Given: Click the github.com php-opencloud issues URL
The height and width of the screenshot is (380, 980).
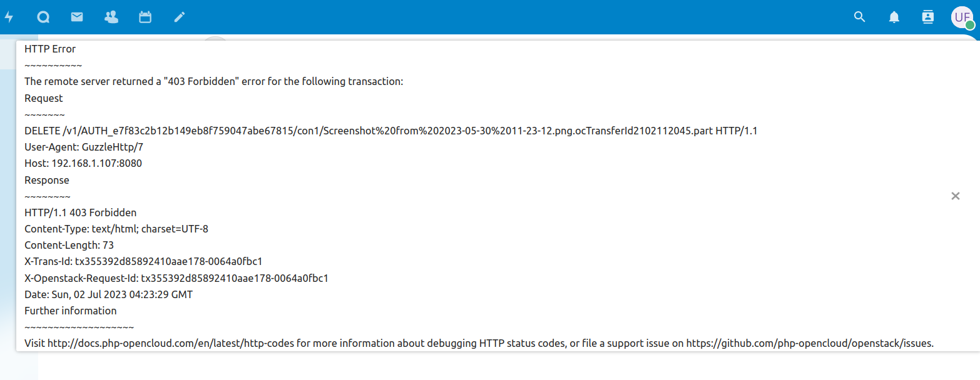Looking at the screenshot, I should pyautogui.click(x=809, y=343).
